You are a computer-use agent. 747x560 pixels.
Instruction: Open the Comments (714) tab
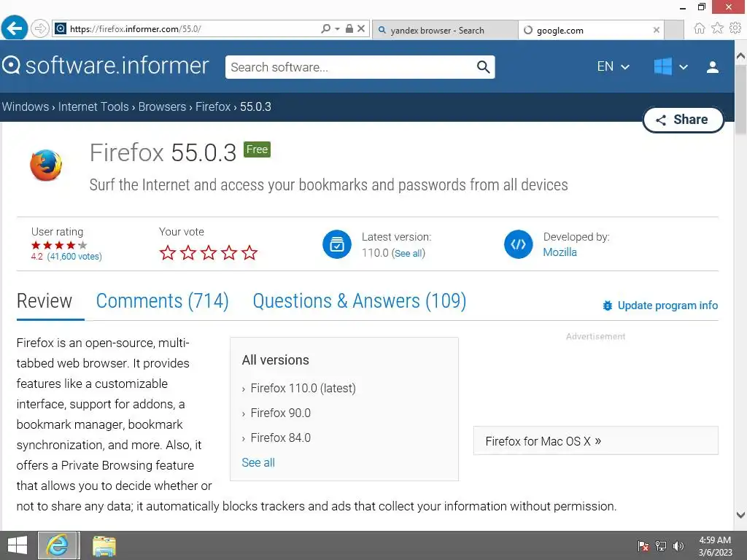click(163, 301)
